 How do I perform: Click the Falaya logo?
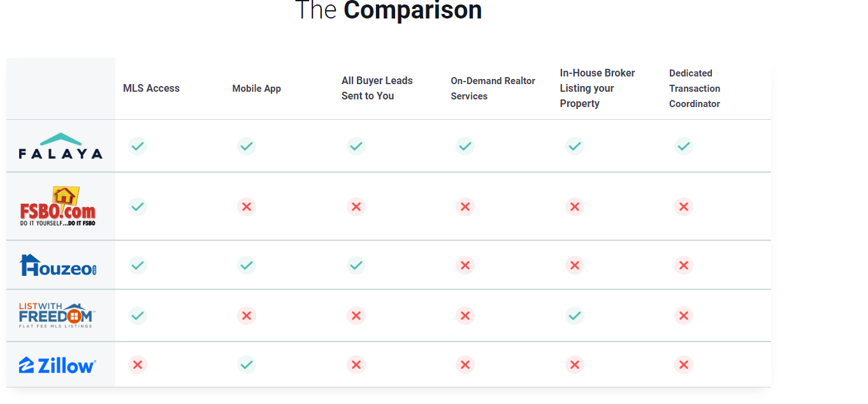(x=61, y=146)
